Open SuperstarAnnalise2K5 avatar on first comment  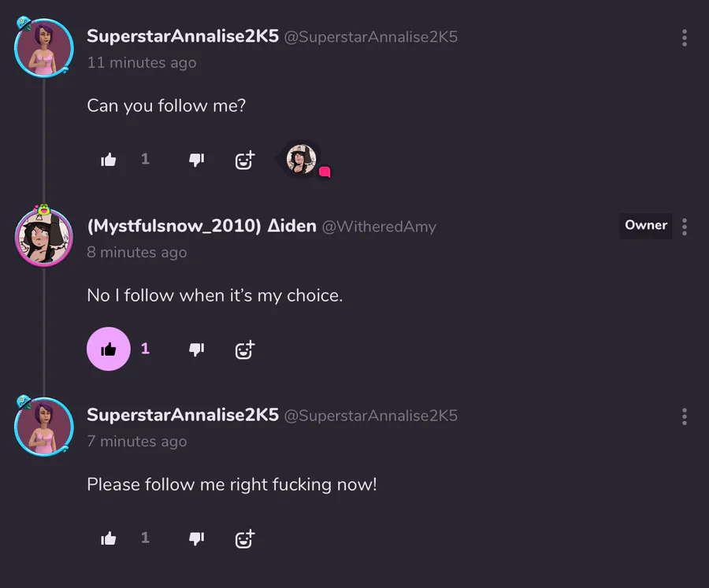(x=44, y=48)
